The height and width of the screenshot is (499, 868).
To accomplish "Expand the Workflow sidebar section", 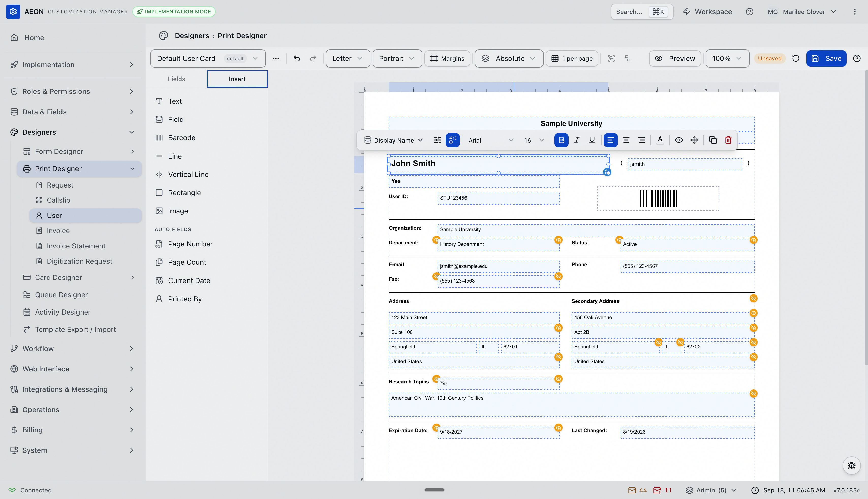I will point(73,349).
